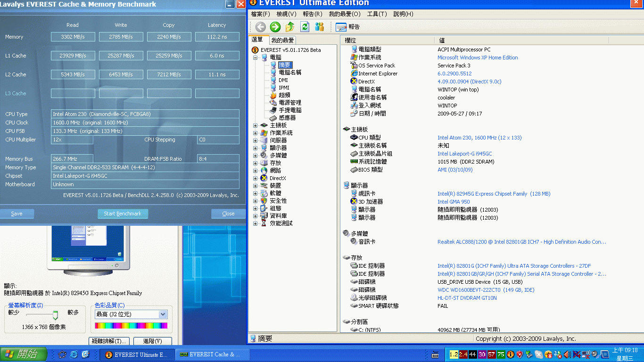This screenshot has height=362, width=644.
Task: Click Close in the benchmark window
Action: (x=228, y=214)
